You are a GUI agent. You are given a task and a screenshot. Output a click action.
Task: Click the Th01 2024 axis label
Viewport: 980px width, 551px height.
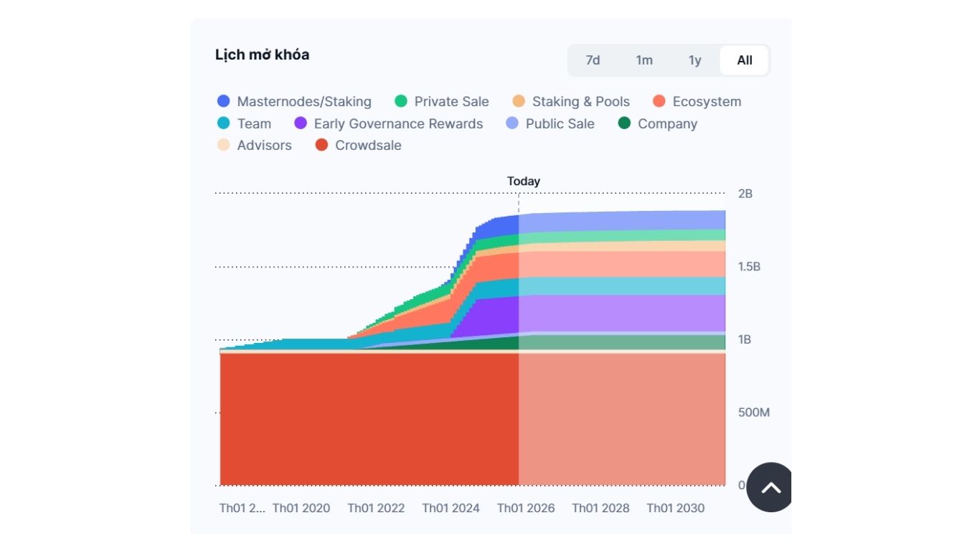pos(451,508)
